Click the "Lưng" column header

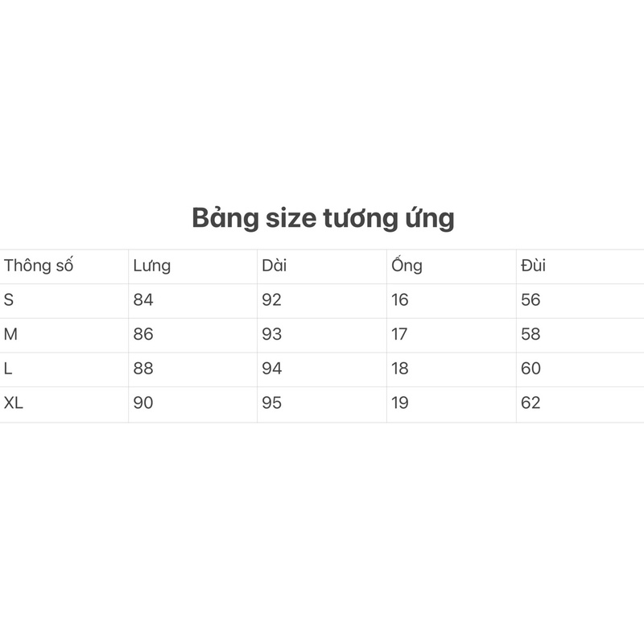tap(152, 266)
